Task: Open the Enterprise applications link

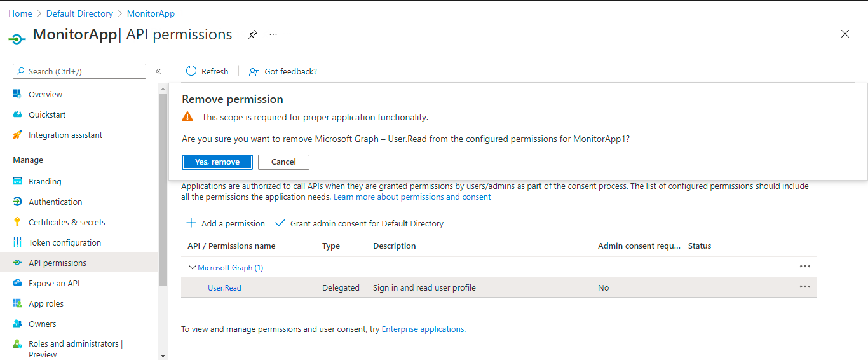Action: [x=423, y=329]
